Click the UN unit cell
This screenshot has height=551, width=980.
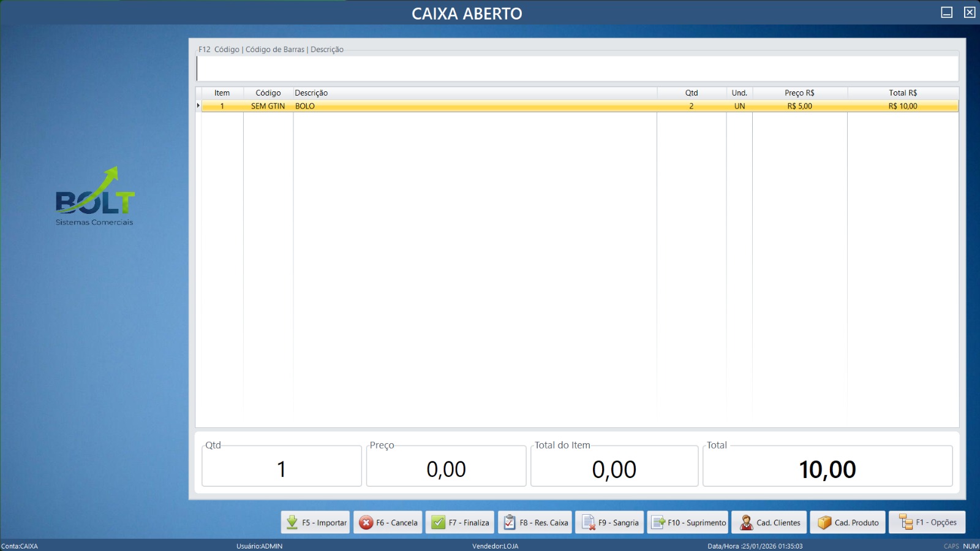click(x=739, y=106)
